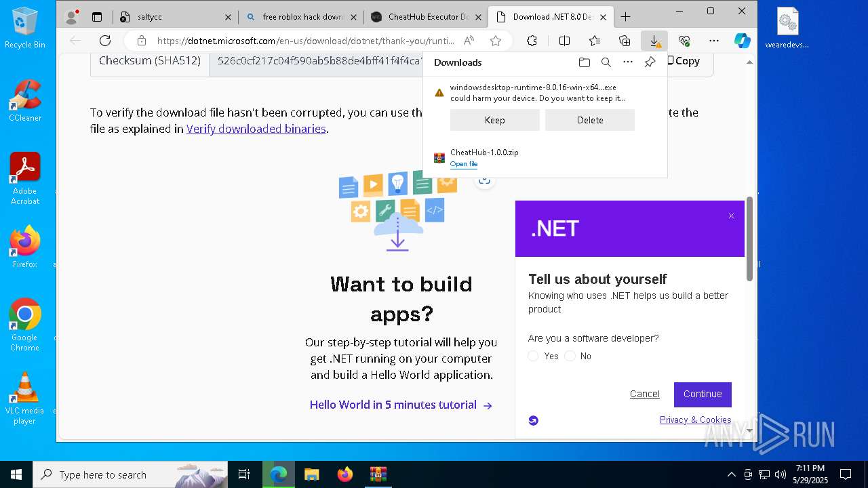This screenshot has width=868, height=488.
Task: Open WinRAR taskbar icon
Action: pos(378,474)
